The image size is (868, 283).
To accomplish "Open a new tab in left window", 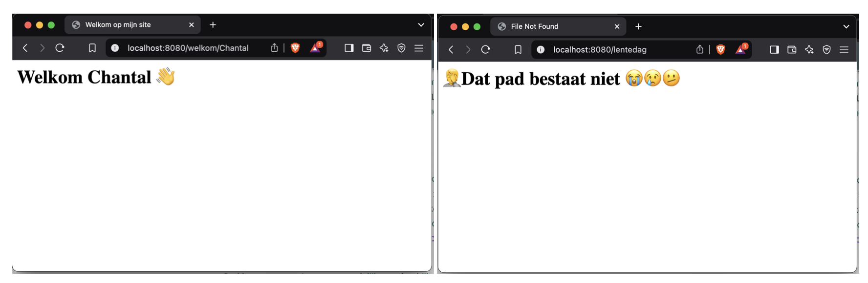I will (213, 25).
